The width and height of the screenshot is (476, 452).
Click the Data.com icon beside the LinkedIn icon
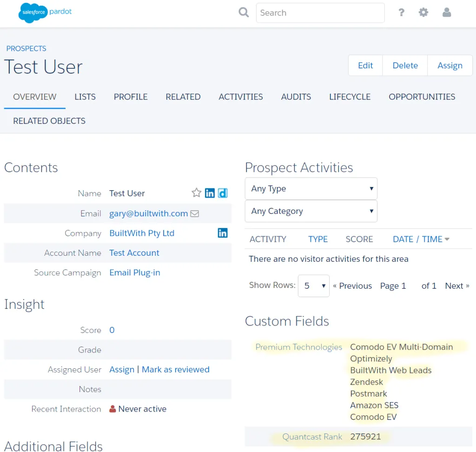[x=223, y=193]
